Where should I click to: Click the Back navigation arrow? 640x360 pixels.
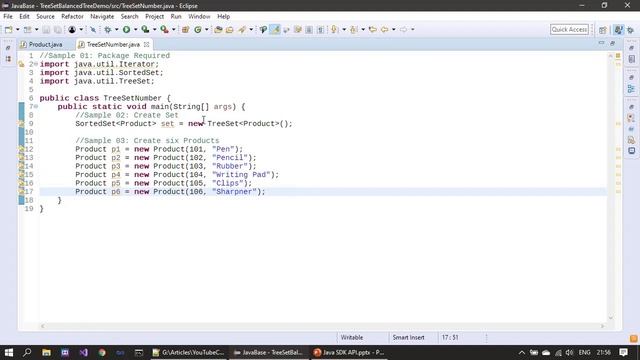tap(384, 29)
